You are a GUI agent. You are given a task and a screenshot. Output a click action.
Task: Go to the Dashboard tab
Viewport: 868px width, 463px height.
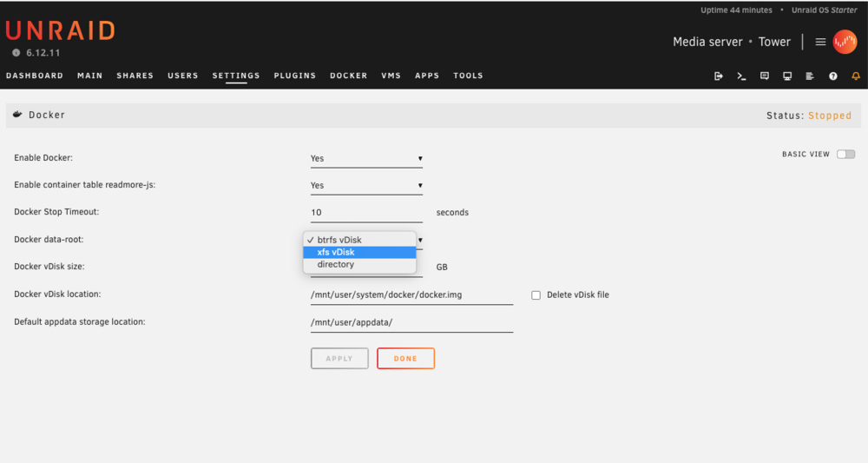click(x=35, y=76)
